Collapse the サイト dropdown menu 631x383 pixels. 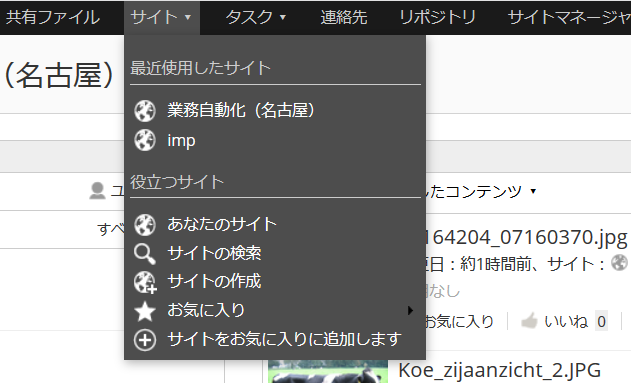click(x=161, y=17)
